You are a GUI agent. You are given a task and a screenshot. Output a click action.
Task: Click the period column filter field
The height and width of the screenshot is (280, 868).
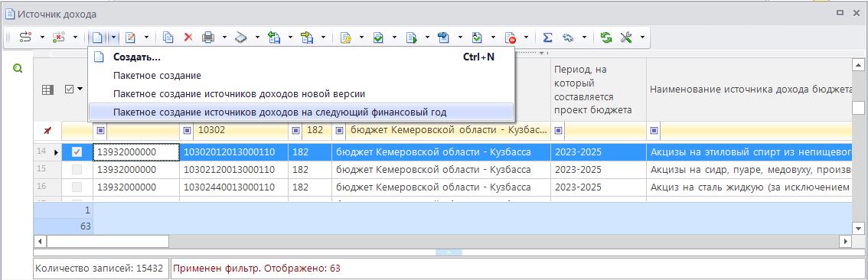[605, 131]
